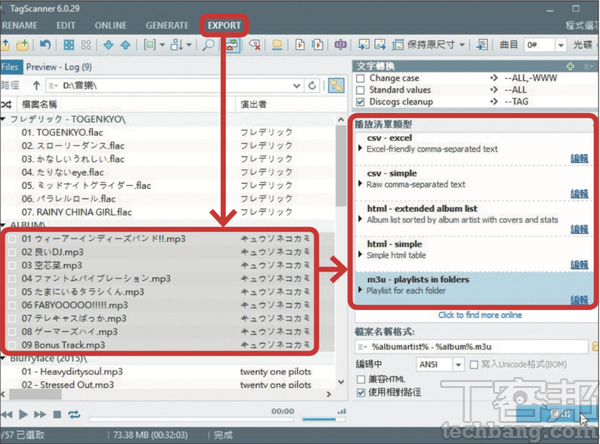Deselect all files with the grey grid icon
Image resolution: width=600 pixels, height=444 pixels.
coord(86,45)
